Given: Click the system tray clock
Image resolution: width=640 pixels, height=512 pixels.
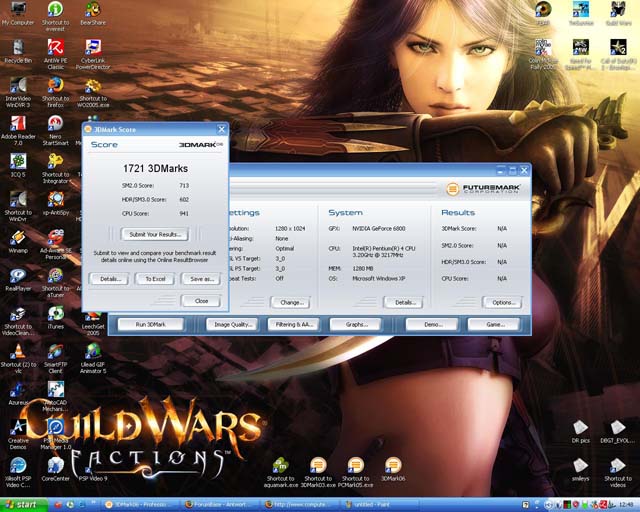Looking at the screenshot, I should [628, 505].
